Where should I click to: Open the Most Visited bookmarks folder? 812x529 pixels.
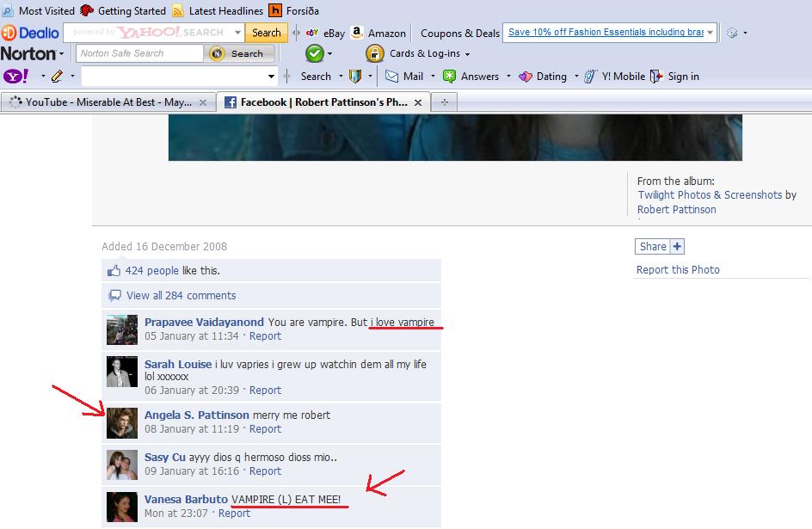pyautogui.click(x=39, y=10)
